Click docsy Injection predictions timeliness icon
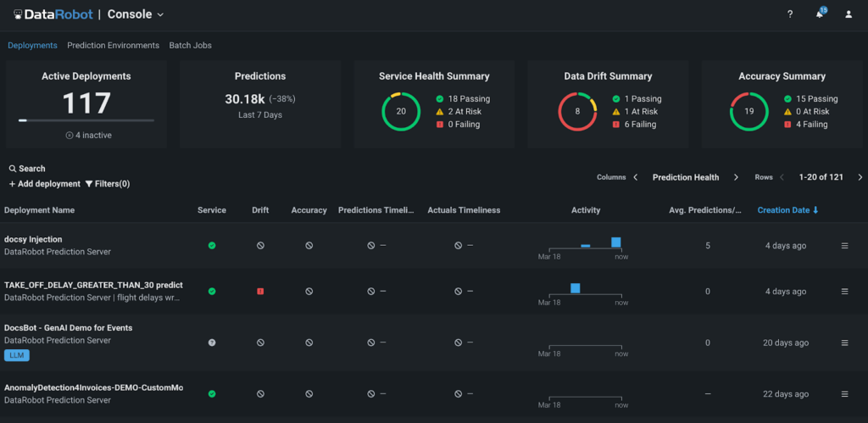The width and height of the screenshot is (868, 423). tap(371, 245)
